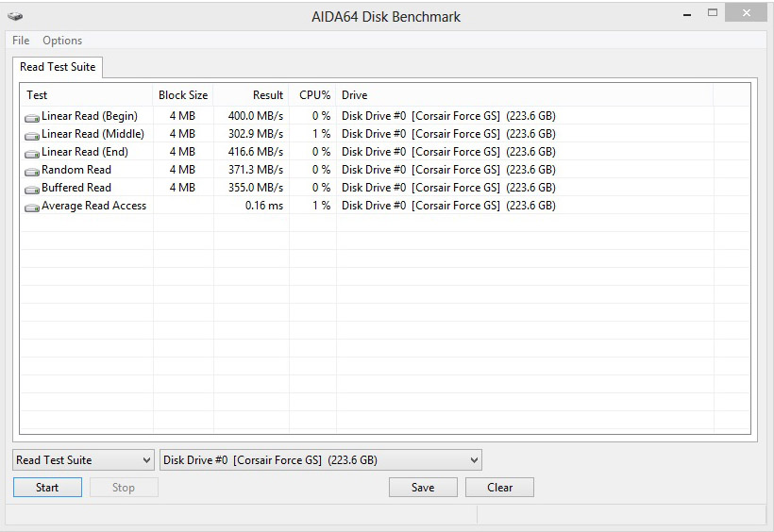Select the Linear Read (End) row text
The height and width of the screenshot is (532, 774).
(x=85, y=152)
